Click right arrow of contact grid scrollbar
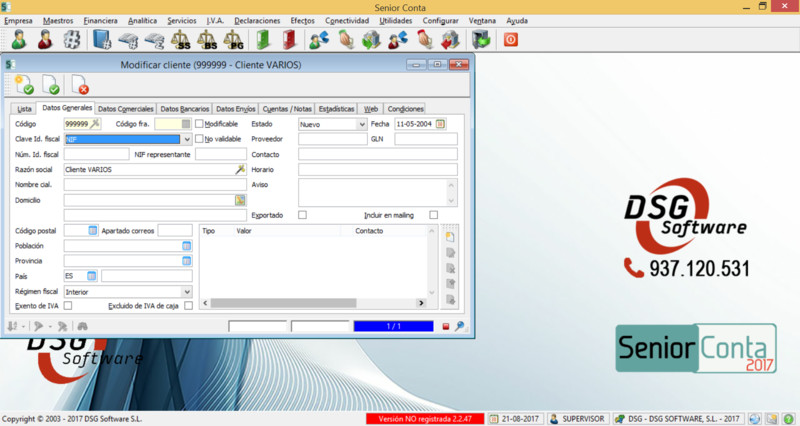This screenshot has height=426, width=800. pos(421,303)
